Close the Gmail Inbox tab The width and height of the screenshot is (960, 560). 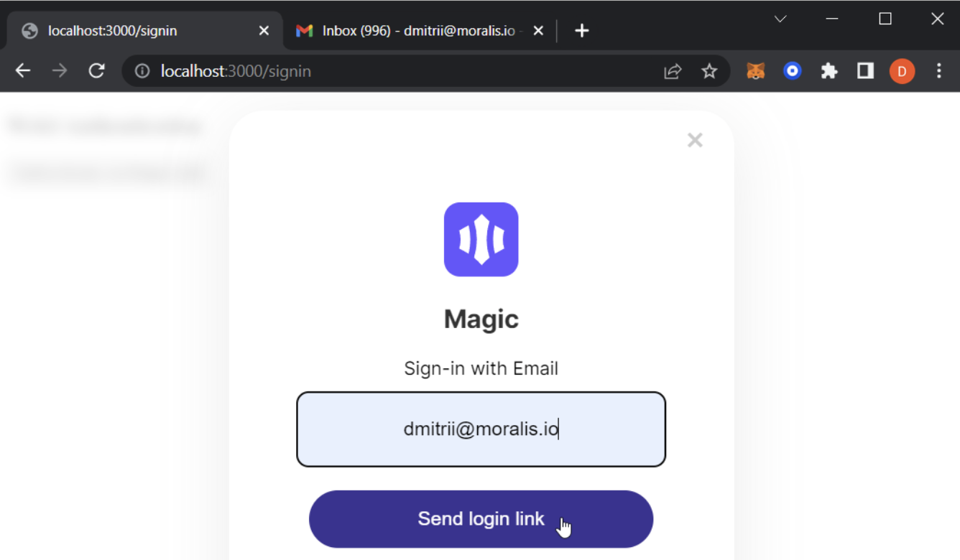pyautogui.click(x=538, y=31)
